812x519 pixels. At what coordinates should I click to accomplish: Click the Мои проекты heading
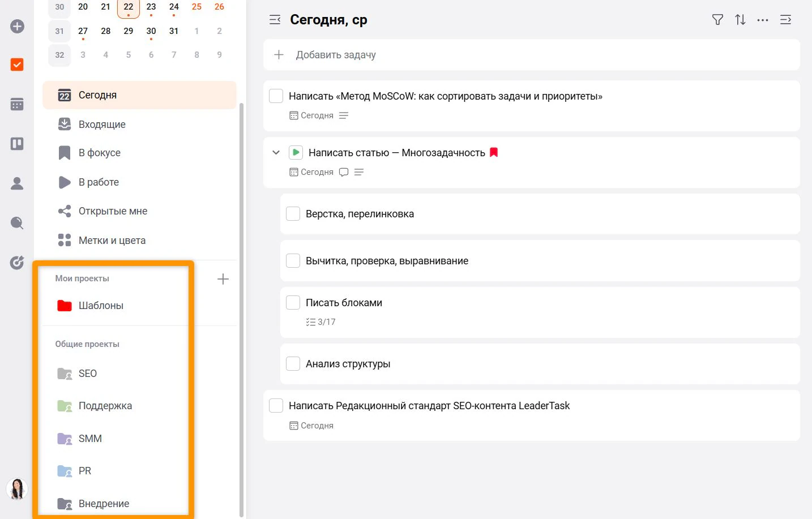[x=82, y=278]
